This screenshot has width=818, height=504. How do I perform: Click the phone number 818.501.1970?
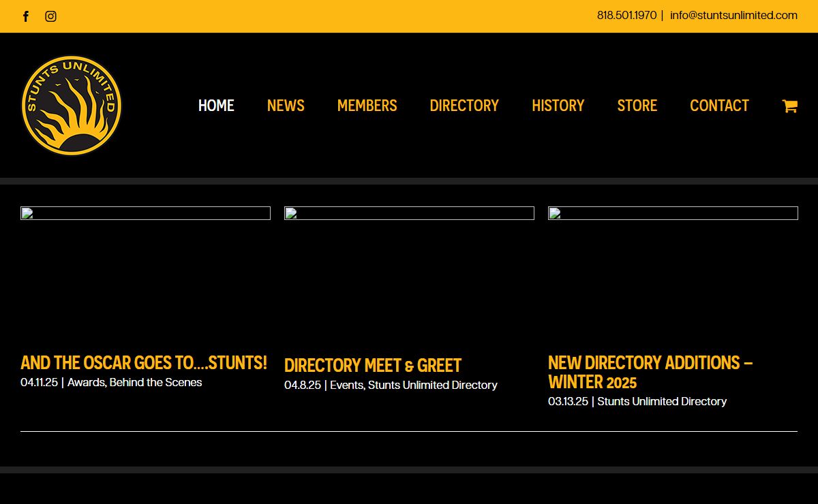click(627, 16)
